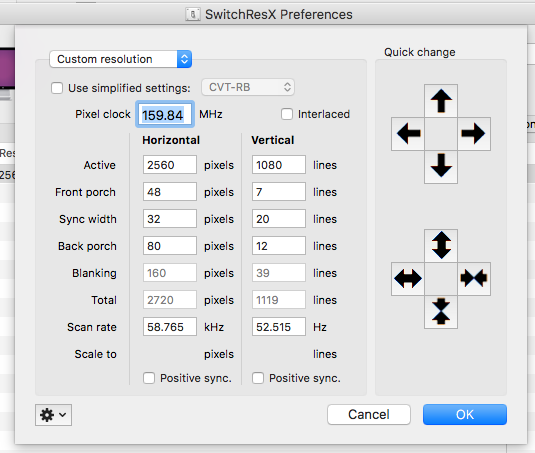Shift the picture right with the right arrow
535x453 pixels.
474,133
